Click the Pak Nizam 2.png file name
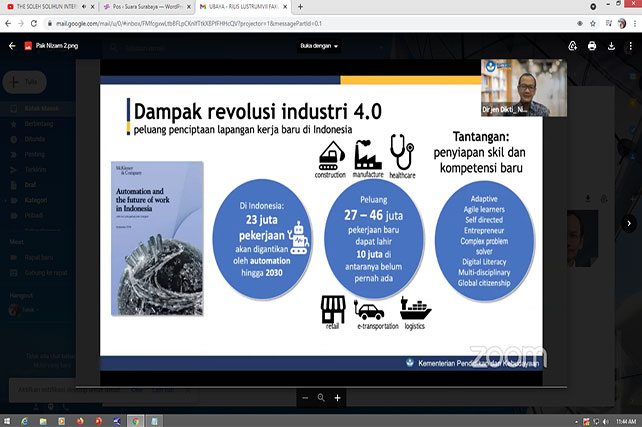Image resolution: width=642 pixels, height=427 pixels. [x=57, y=46]
